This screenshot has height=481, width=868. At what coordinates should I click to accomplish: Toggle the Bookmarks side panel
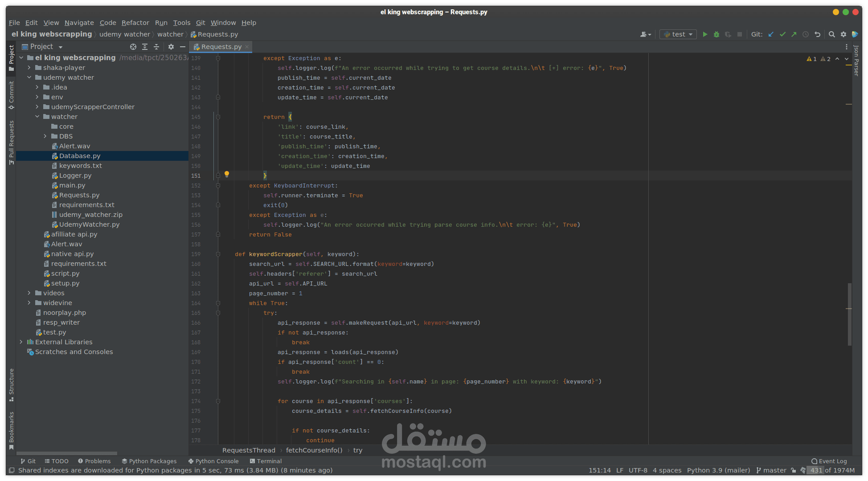pos(11,431)
